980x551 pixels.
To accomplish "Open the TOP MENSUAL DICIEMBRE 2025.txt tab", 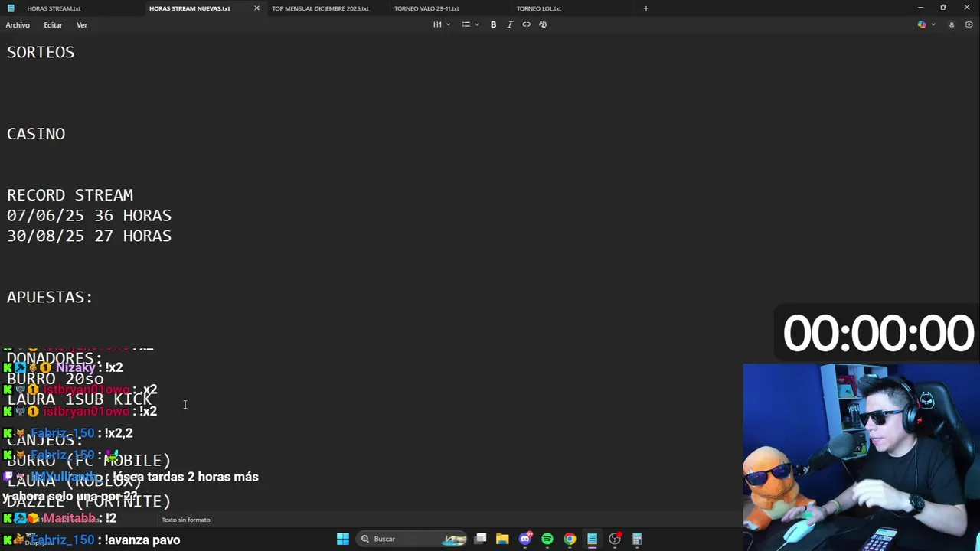I will click(320, 8).
